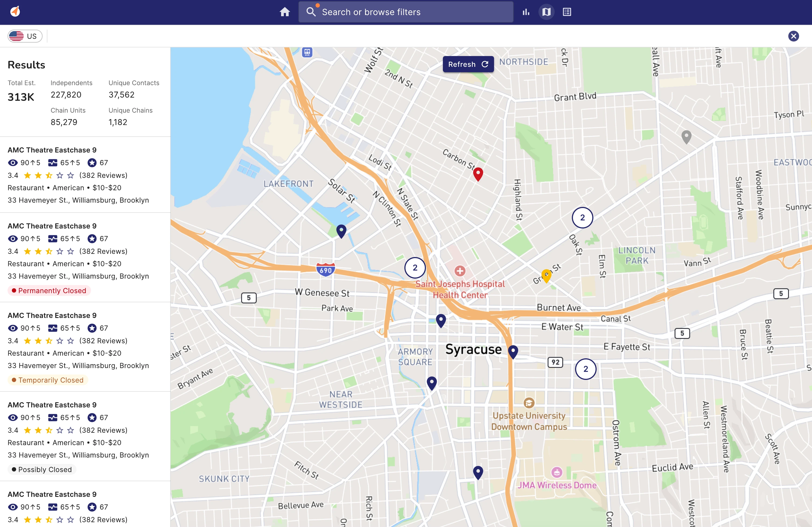Click the activity icon in Permanently Closed result

point(52,239)
